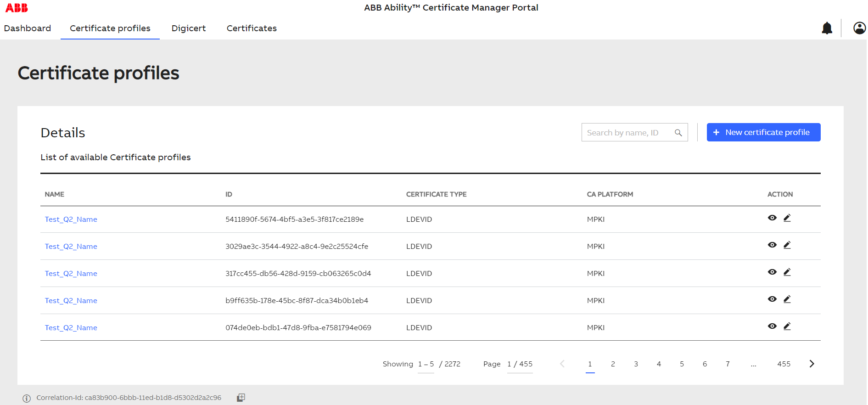This screenshot has width=868, height=405.
Task: Click MPKI in the 074de0eb row
Action: (x=595, y=328)
